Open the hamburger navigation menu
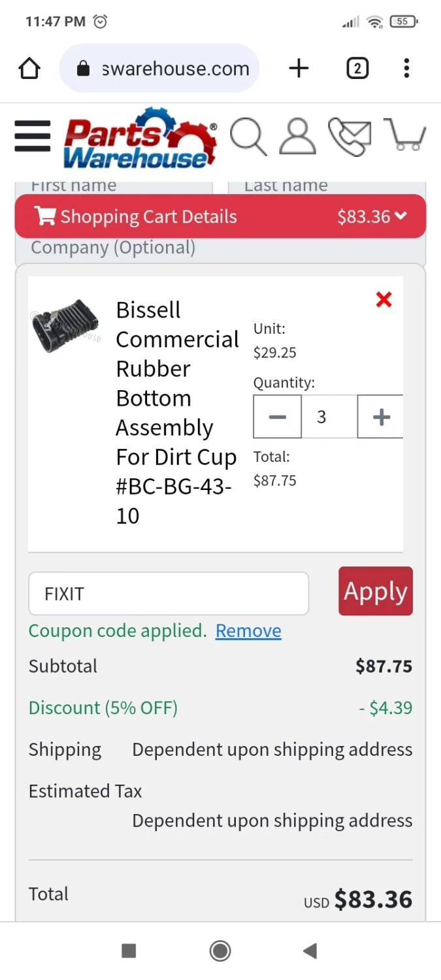This screenshot has width=441, height=980. pyautogui.click(x=32, y=136)
